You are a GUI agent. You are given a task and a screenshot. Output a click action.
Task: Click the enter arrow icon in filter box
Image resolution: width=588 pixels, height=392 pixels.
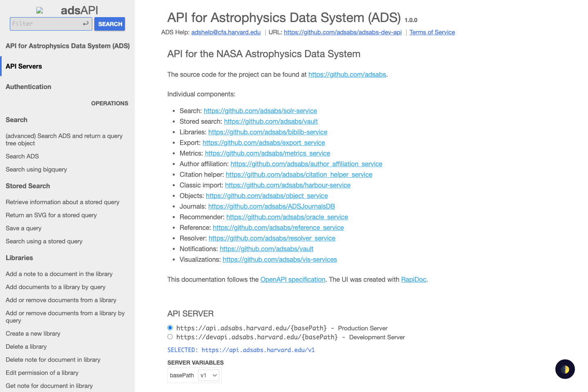click(x=85, y=24)
